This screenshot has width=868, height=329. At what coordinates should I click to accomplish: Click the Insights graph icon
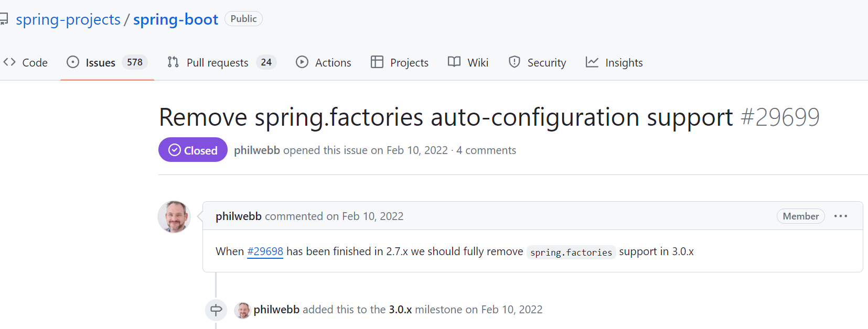pyautogui.click(x=592, y=62)
